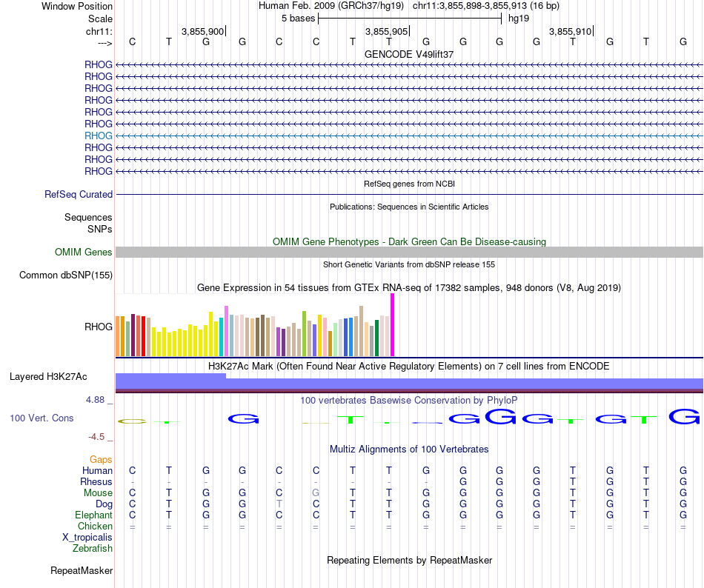Click the chr11: ruler label
Screen dimensions: 704x588
click(99, 31)
